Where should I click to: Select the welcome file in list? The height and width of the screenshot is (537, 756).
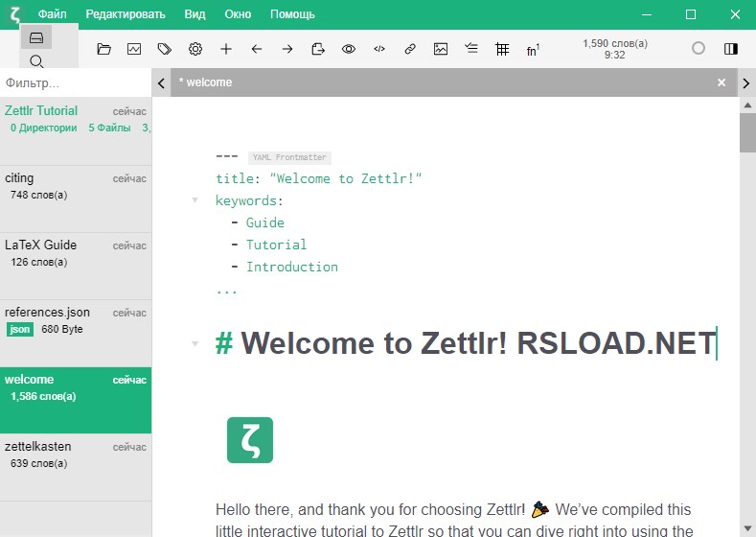pos(76,401)
